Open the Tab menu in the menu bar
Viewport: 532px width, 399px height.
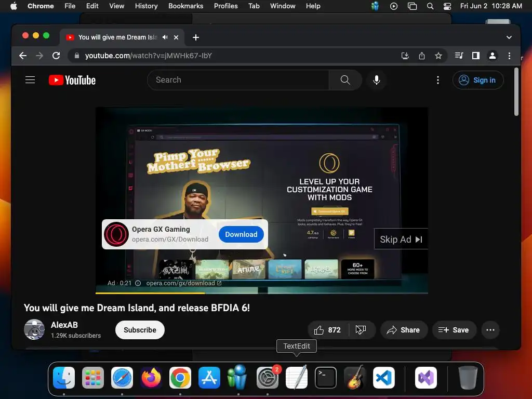(x=254, y=6)
